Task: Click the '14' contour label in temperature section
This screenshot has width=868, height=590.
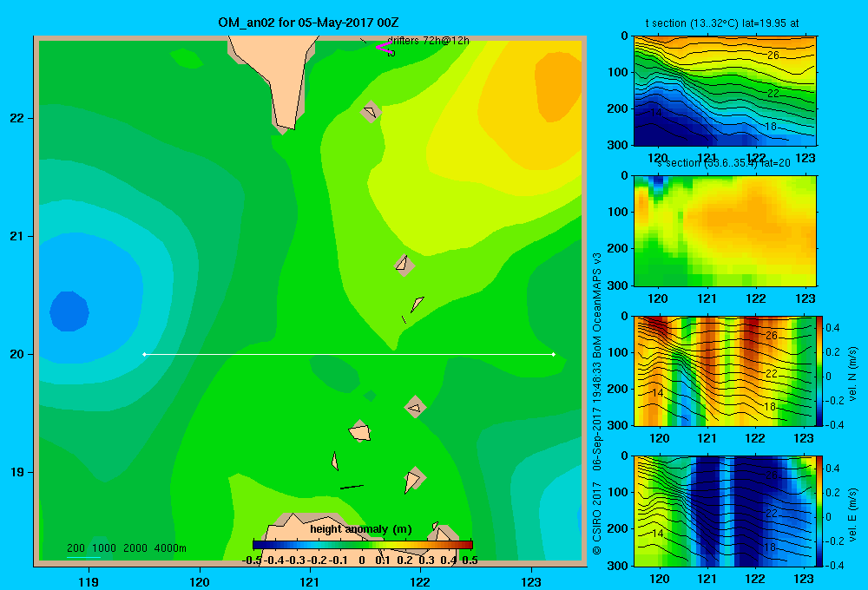Action: tap(655, 112)
